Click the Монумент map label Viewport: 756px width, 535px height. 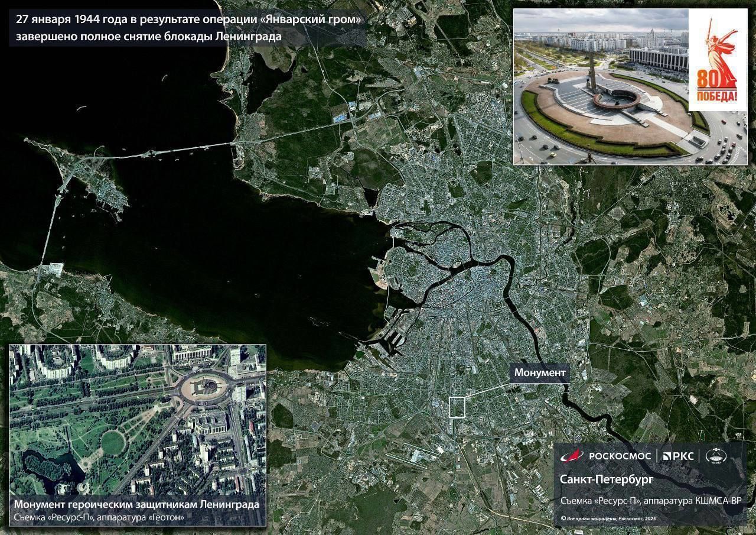540,372
